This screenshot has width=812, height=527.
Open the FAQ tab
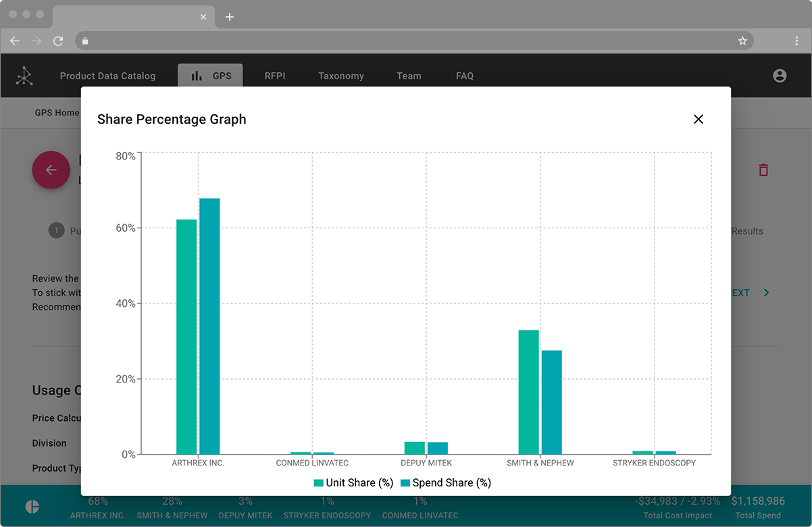(465, 76)
